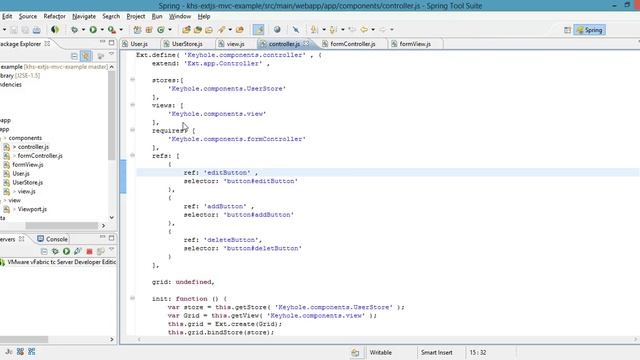Image resolution: width=640 pixels, height=360 pixels.
Task: Open the Navigate menu
Action: pyautogui.click(x=84, y=16)
